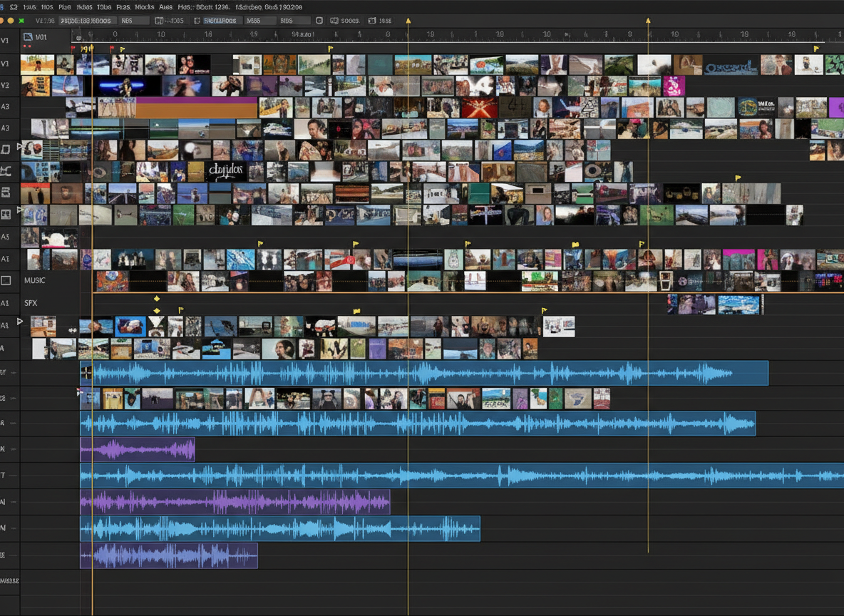
Task: Click the monitor icon left of MUSIC track
Action: [x=6, y=281]
